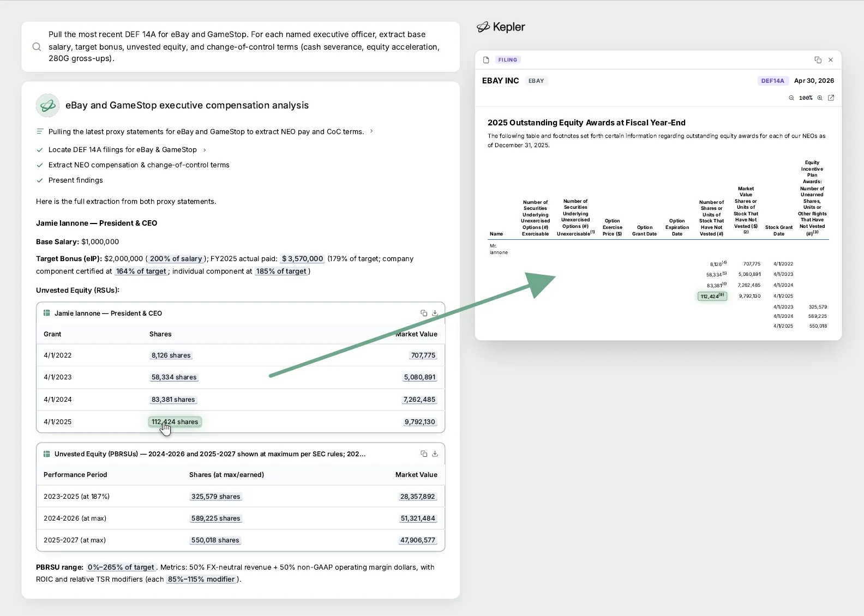Click the 4/1/2022 grant cell in RSU table
The width and height of the screenshot is (864, 616).
[x=58, y=355]
